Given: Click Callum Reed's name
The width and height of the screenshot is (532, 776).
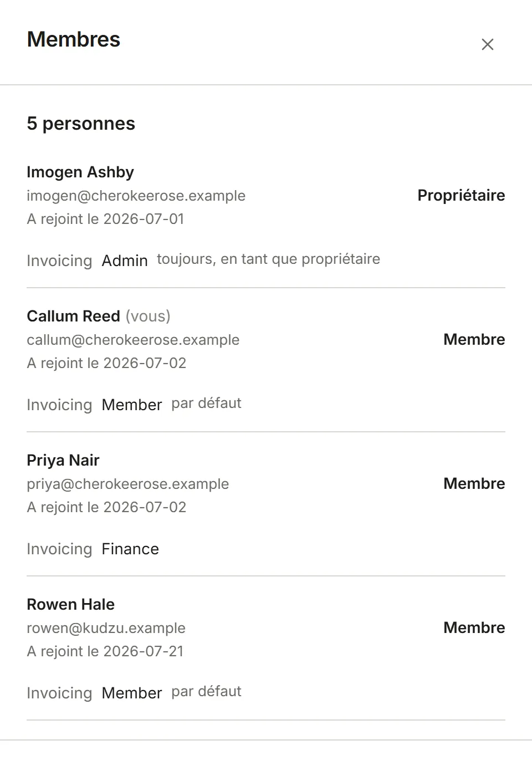Looking at the screenshot, I should (73, 316).
